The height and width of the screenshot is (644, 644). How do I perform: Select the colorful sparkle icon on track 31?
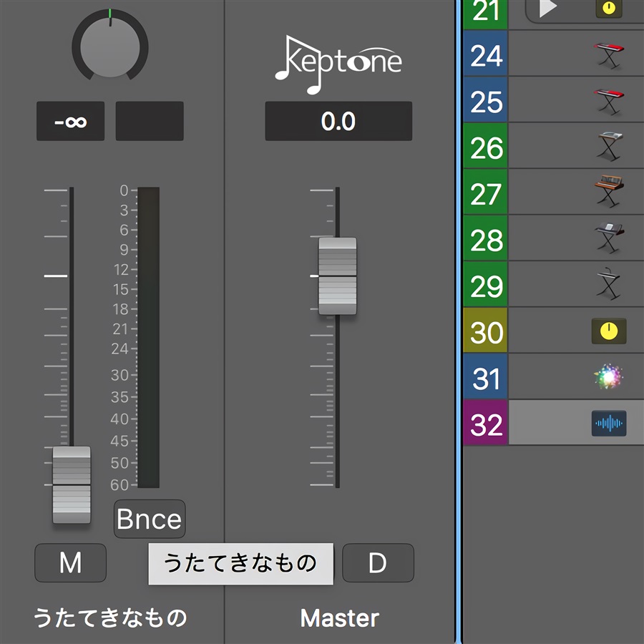609,376
